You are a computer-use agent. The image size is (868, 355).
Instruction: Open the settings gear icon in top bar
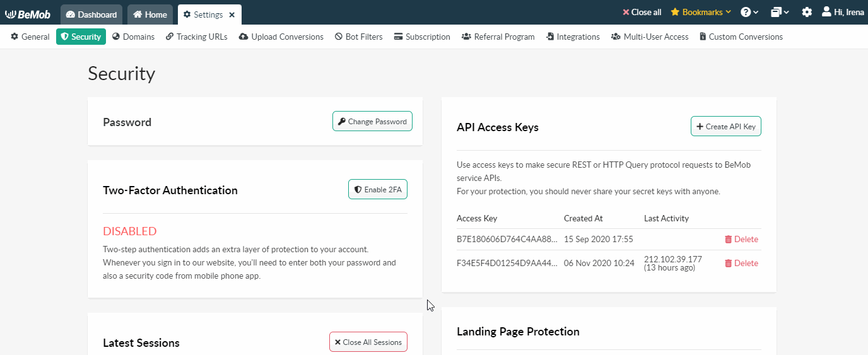pyautogui.click(x=807, y=12)
